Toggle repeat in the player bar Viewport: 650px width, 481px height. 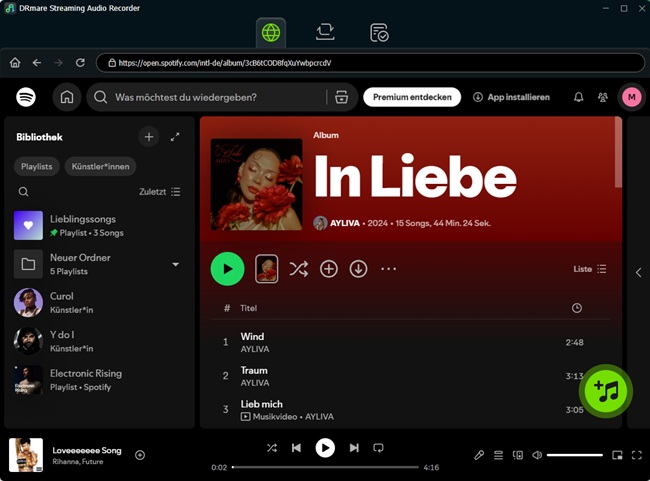[378, 448]
